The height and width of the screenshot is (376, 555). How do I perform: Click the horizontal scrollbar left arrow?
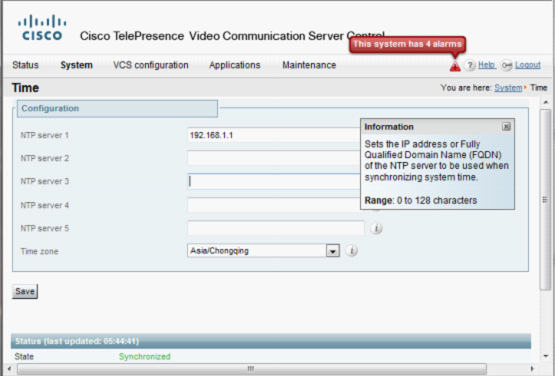9,369
